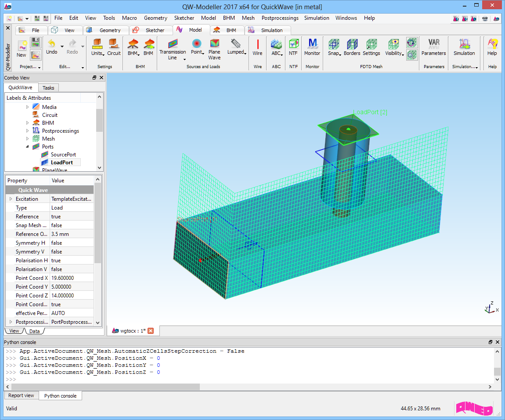Float the Combo View panel
505x420 pixels.
[x=94, y=78]
